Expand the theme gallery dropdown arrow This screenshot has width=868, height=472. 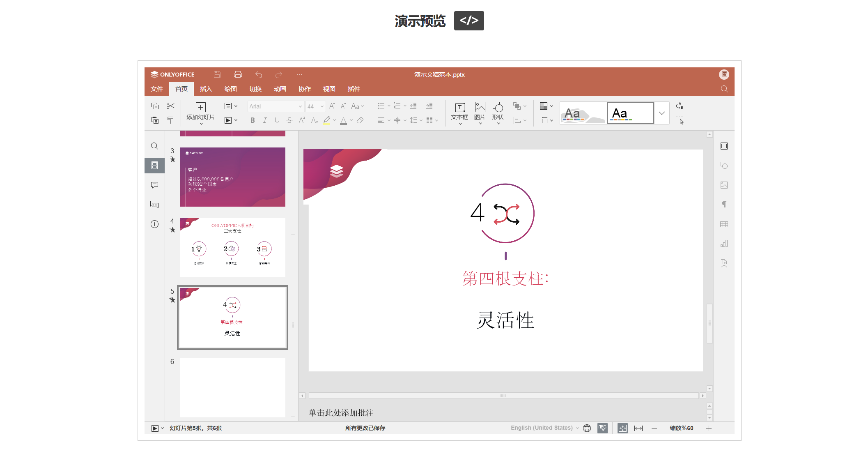click(x=661, y=113)
